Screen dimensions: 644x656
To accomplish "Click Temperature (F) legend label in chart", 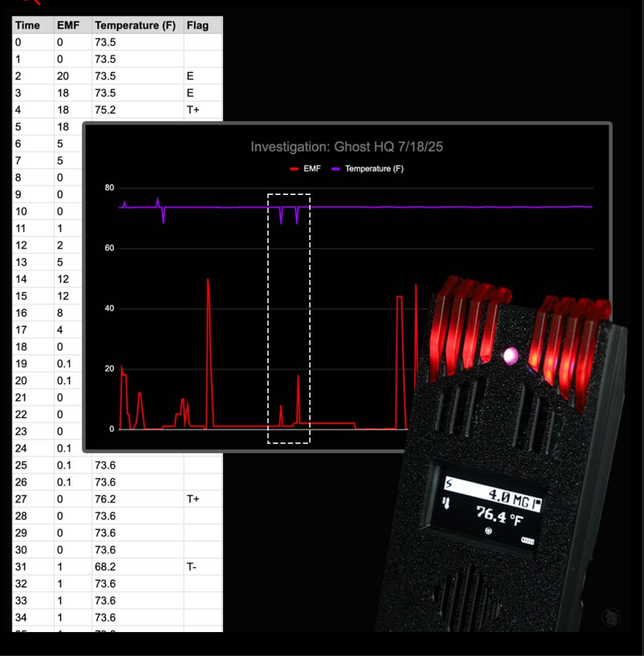I will [x=374, y=169].
